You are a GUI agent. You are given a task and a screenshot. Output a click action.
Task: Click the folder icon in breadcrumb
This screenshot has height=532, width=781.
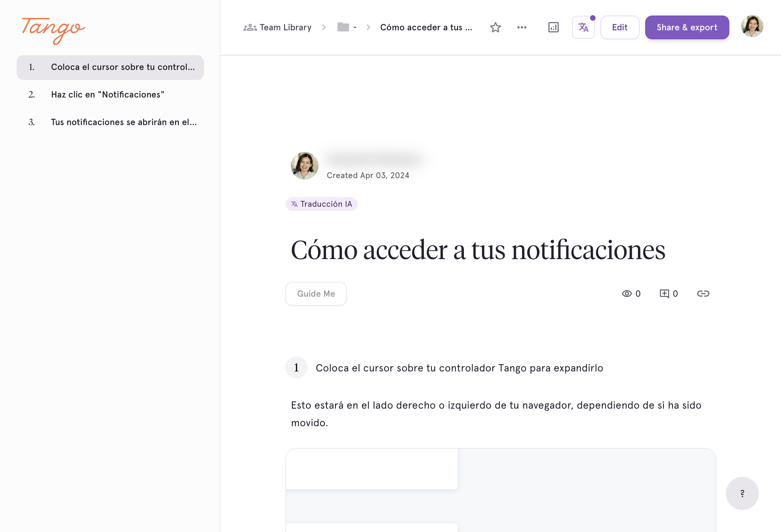tap(343, 27)
